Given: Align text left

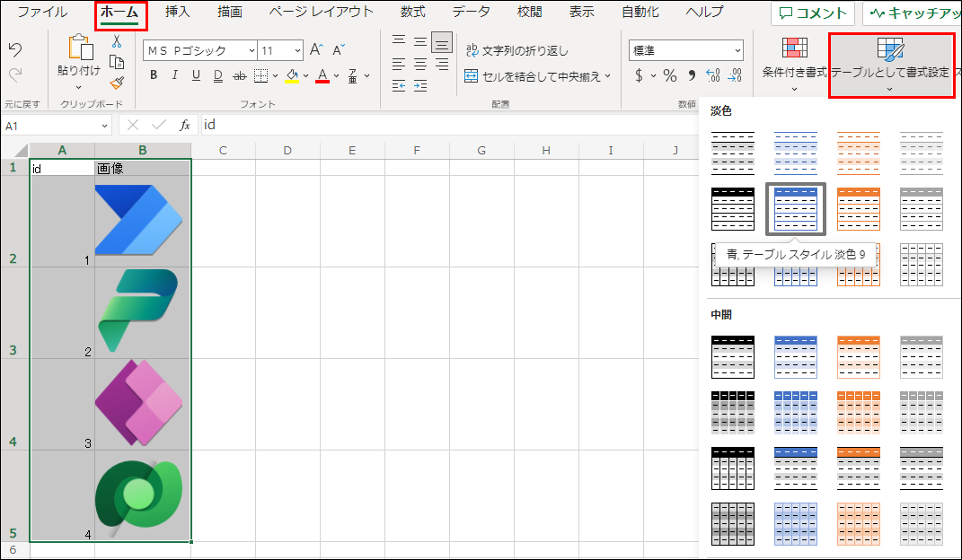Looking at the screenshot, I should pos(399,64).
